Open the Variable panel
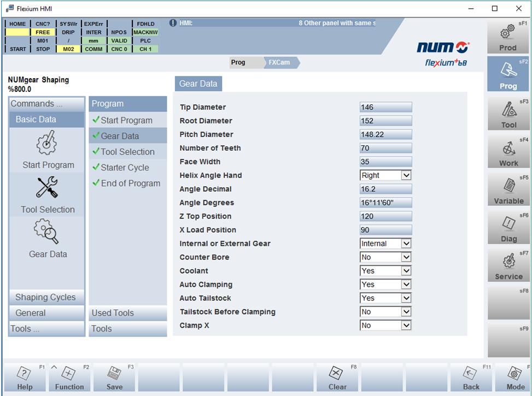The image size is (532, 396). tap(508, 190)
